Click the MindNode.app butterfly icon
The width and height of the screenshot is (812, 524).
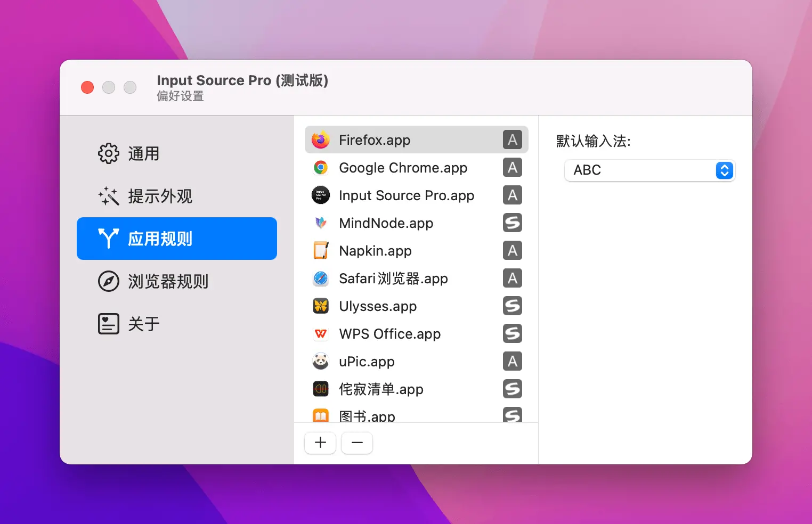320,223
